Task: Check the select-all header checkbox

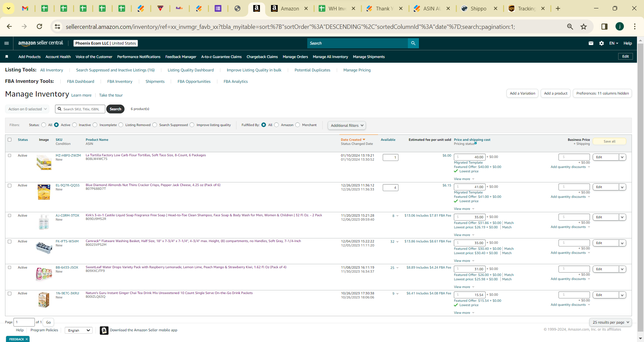Action: coord(9,140)
